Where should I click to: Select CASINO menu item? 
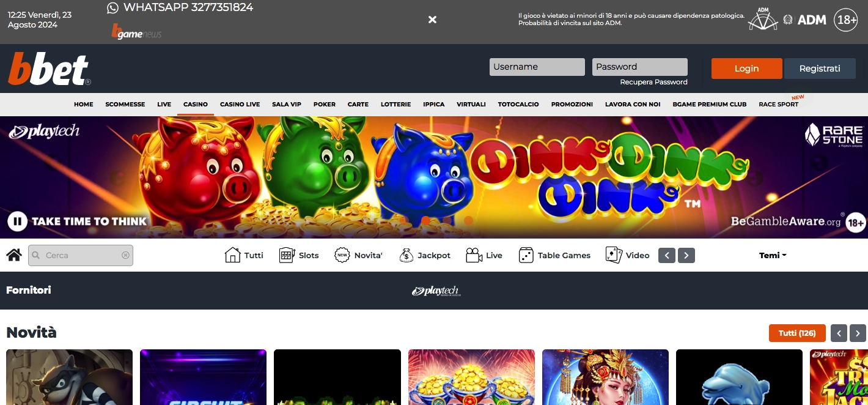196,105
